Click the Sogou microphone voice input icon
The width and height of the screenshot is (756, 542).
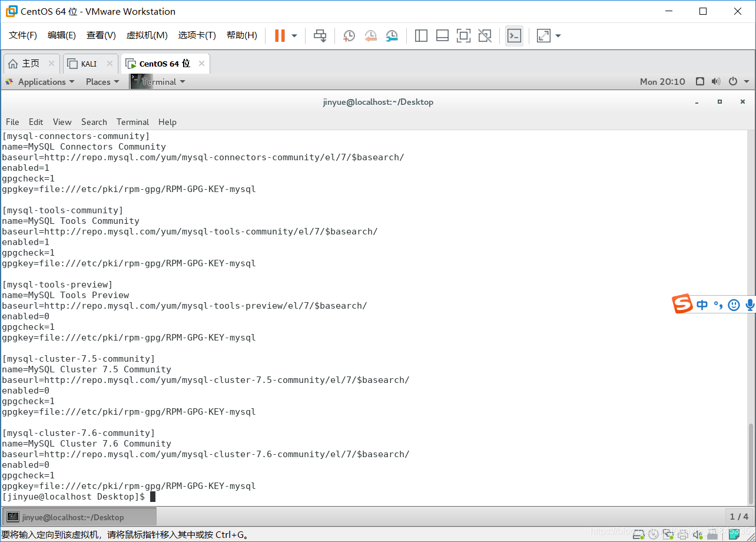pos(750,305)
